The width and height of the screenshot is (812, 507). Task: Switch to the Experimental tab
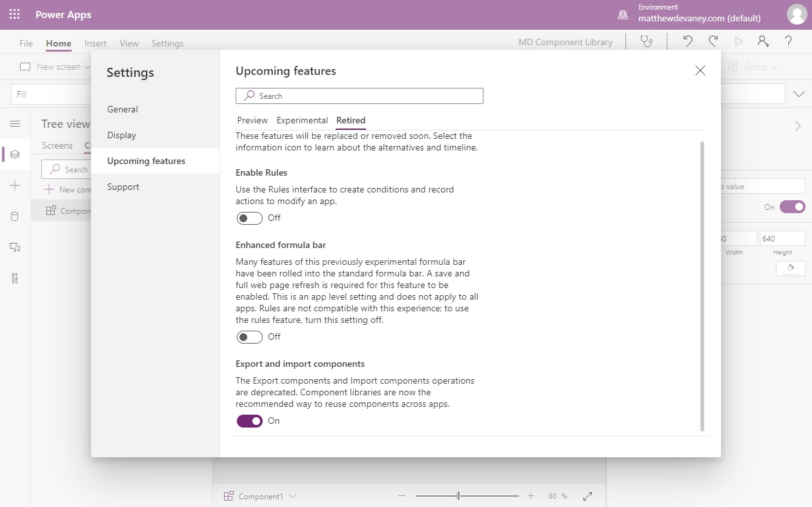point(302,120)
